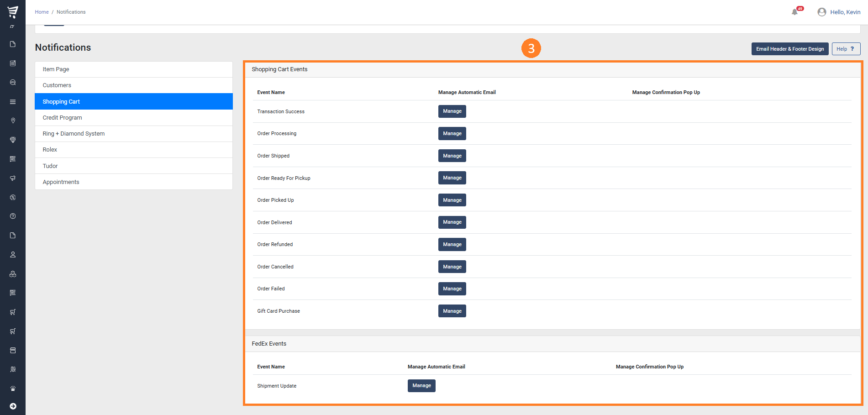
Task: Open the news card icon below the stacked boxes icon
Action: [x=13, y=293]
